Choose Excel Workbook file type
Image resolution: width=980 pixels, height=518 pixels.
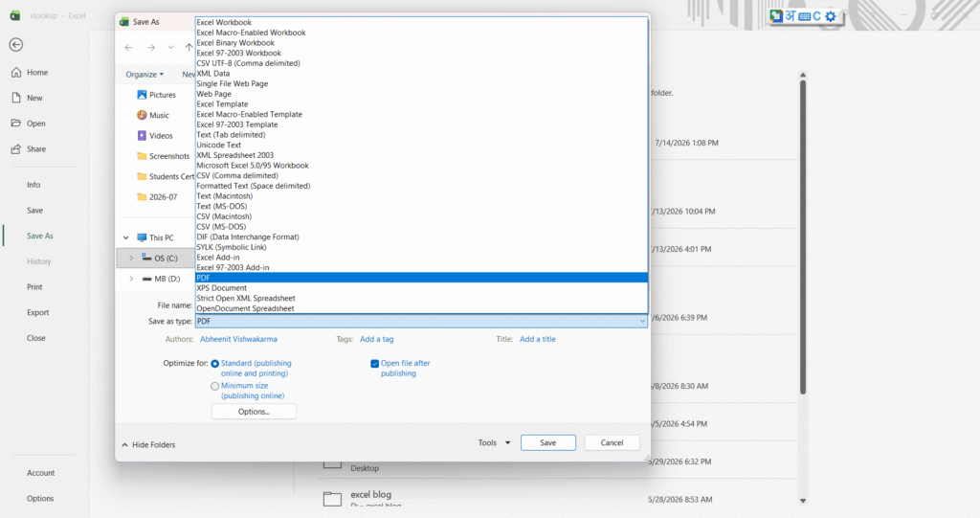pos(421,23)
